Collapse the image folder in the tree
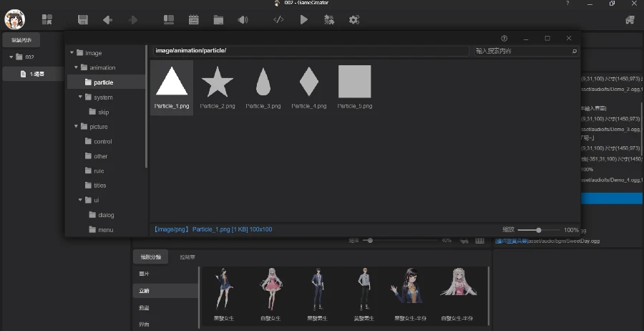Viewport: 644px width, 331px height. [72, 53]
